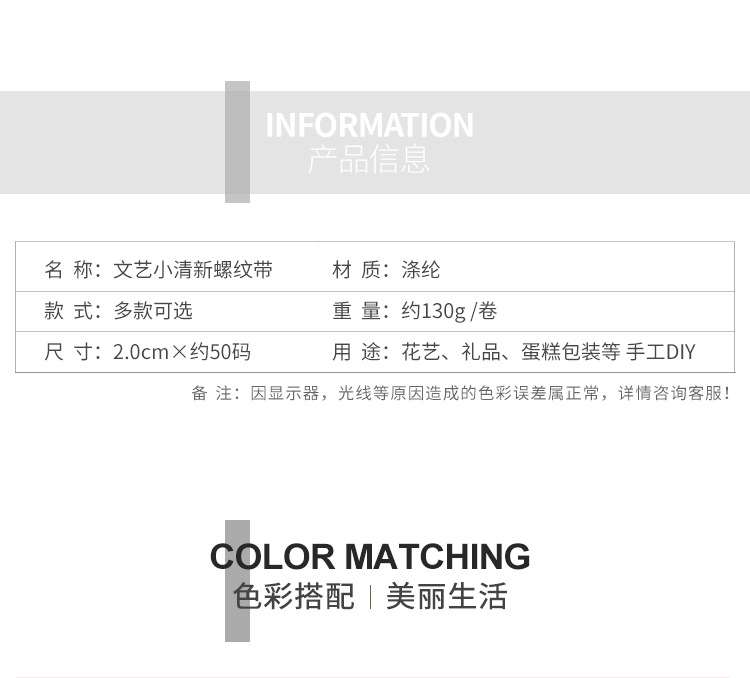Click the COLOR MATCHING heading
Viewport: 750px width, 678px height.
(x=370, y=556)
